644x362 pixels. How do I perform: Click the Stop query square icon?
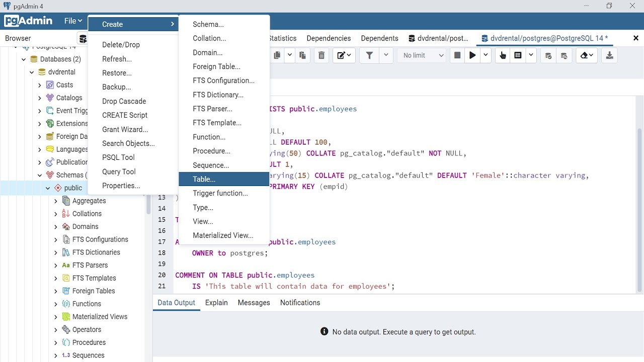457,55
